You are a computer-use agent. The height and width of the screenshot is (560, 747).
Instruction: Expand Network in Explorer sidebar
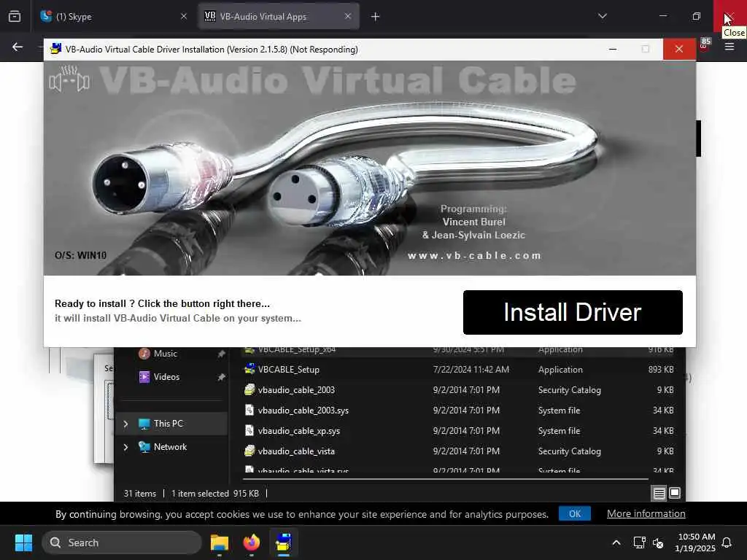pos(125,447)
